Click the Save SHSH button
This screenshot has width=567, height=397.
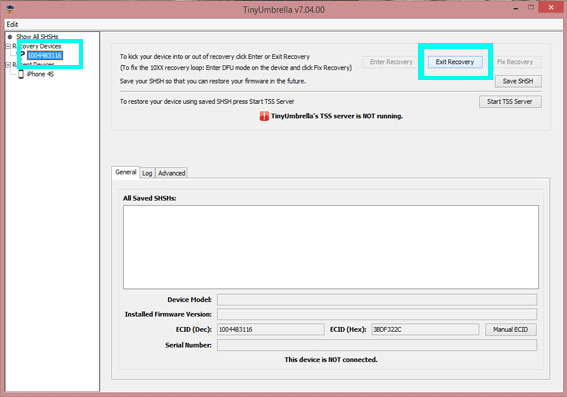coord(518,81)
